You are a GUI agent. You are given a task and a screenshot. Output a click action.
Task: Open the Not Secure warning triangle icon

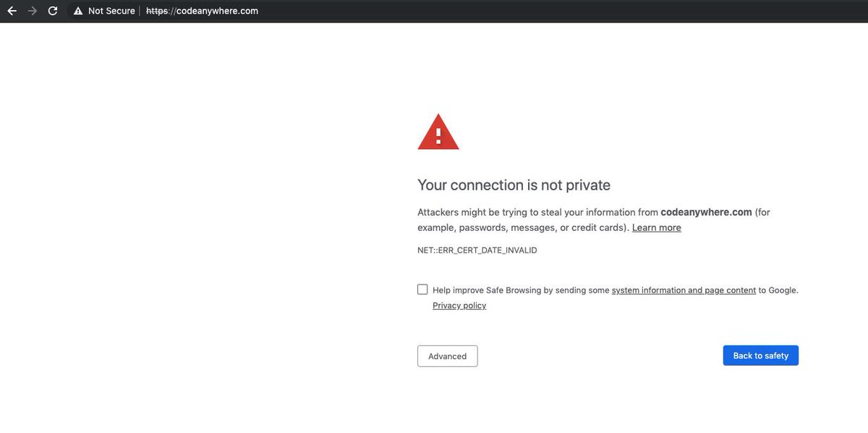(78, 11)
